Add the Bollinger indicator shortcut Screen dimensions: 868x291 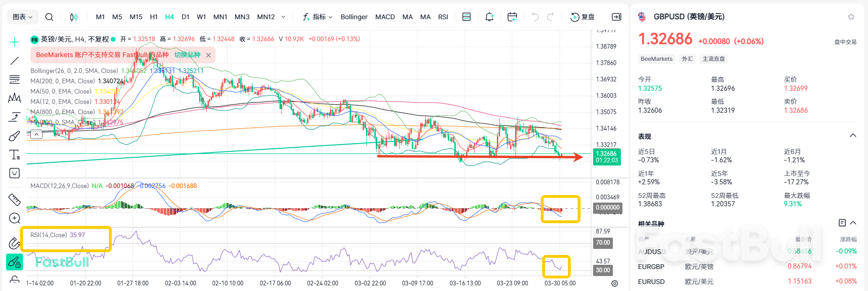(x=354, y=17)
